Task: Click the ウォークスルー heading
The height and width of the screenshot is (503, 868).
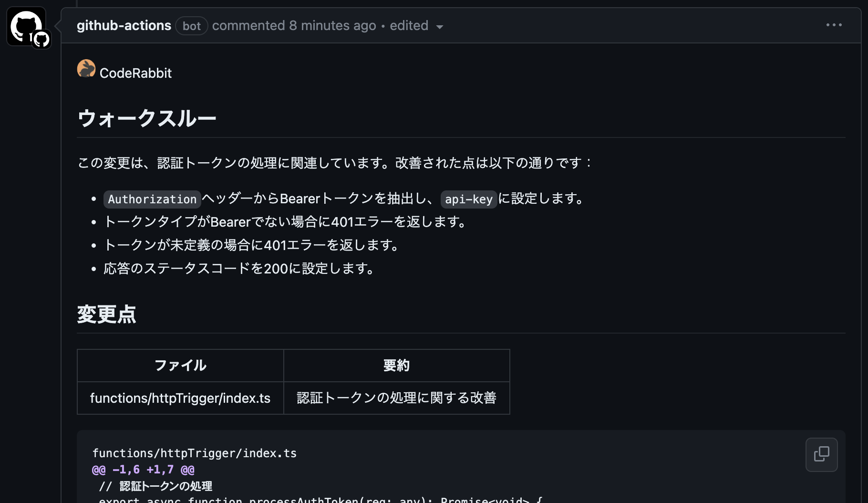Action: click(147, 118)
